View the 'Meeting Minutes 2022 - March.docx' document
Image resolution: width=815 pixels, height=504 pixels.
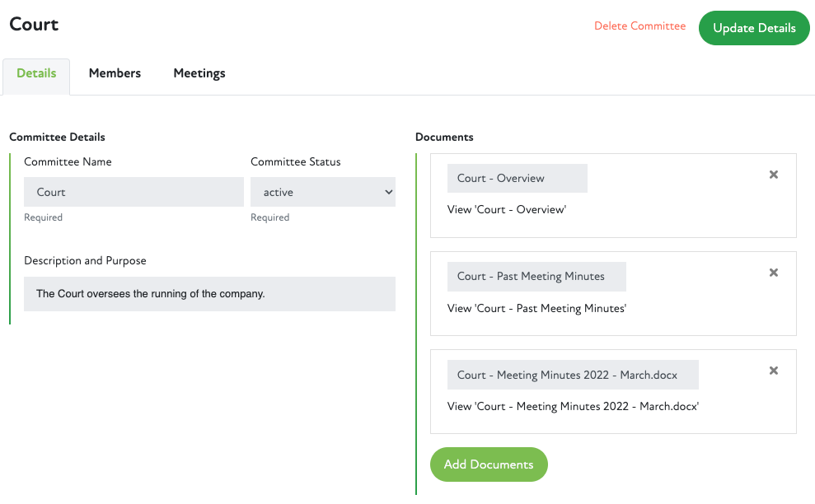(573, 406)
